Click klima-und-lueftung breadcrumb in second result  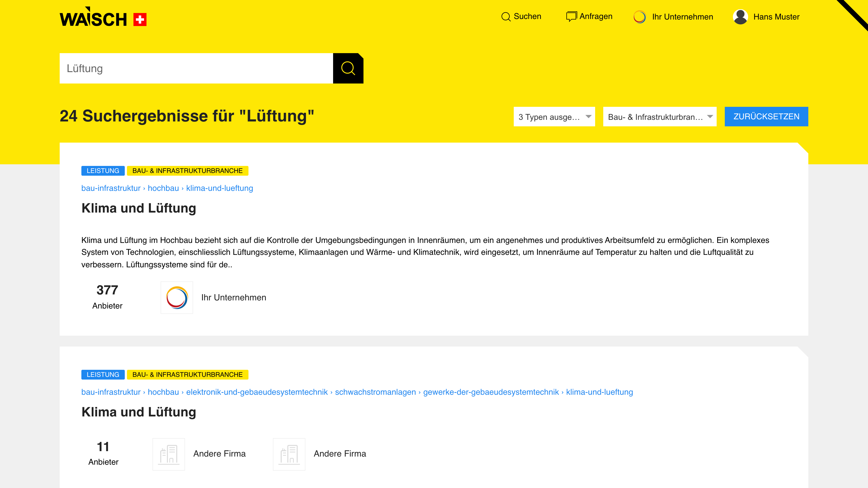tap(599, 392)
